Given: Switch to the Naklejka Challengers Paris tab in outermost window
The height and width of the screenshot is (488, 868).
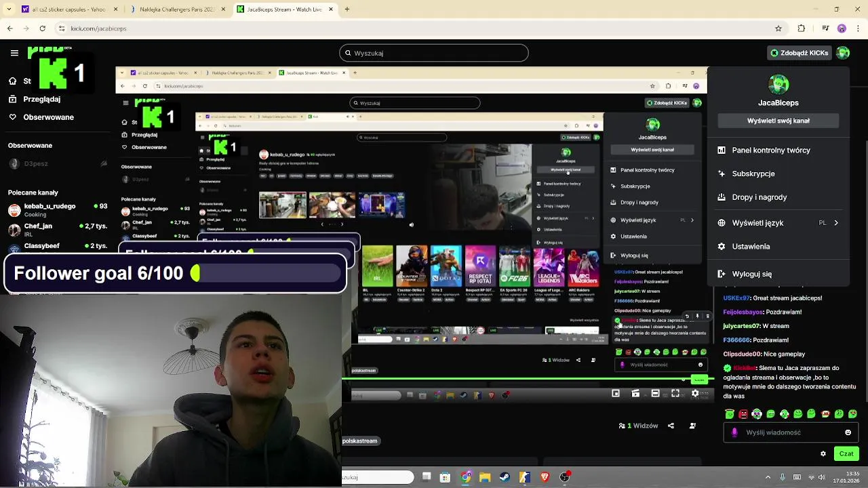Looking at the screenshot, I should coord(178,9).
